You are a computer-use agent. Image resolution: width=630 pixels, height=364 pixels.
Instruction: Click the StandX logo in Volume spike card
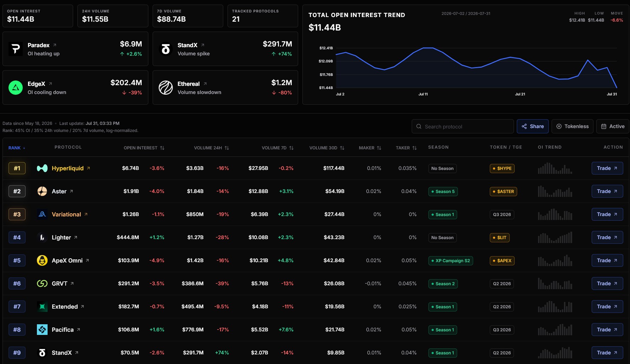click(x=166, y=49)
